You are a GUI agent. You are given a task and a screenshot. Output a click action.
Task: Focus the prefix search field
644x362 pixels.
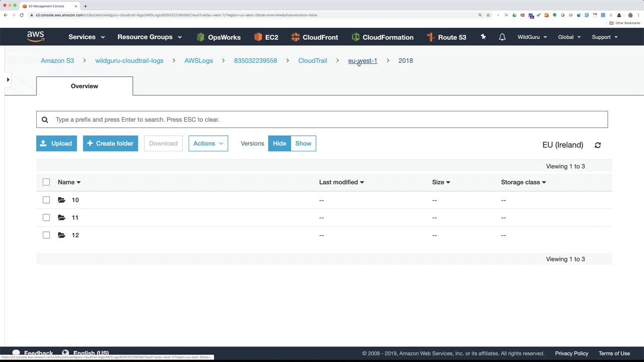(x=322, y=120)
